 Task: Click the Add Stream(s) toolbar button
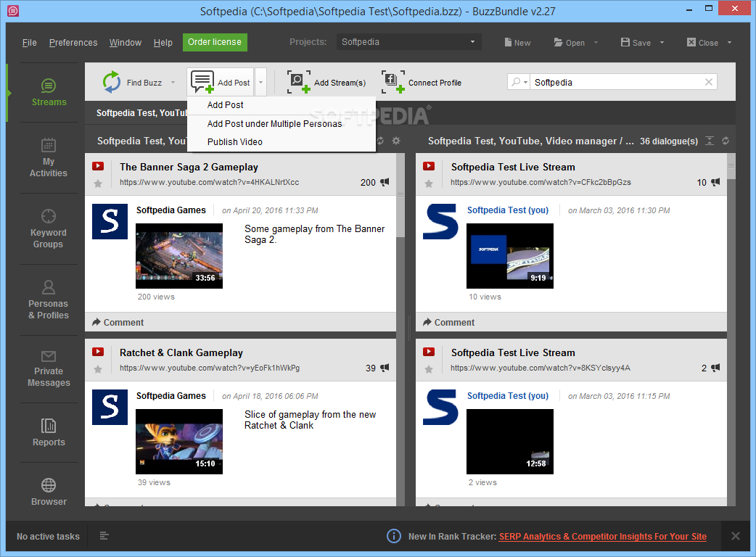click(x=327, y=82)
